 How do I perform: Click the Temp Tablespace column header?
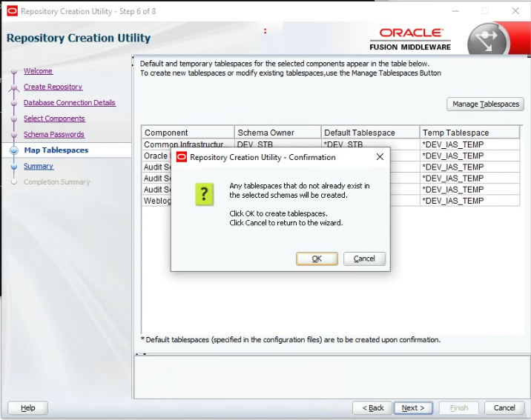point(469,133)
